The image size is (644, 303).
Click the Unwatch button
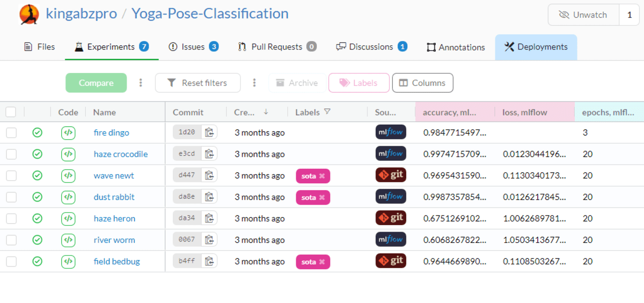point(583,15)
